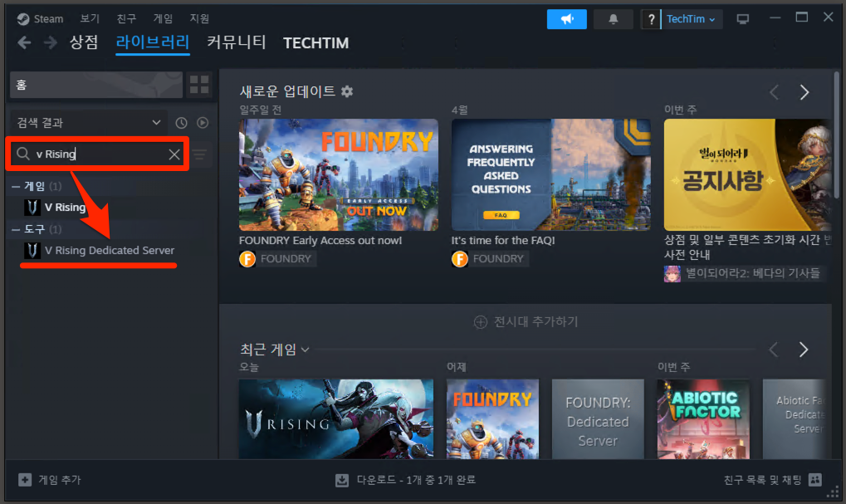The height and width of the screenshot is (504, 846).
Task: Open V Rising recent game cover
Action: click(335, 418)
